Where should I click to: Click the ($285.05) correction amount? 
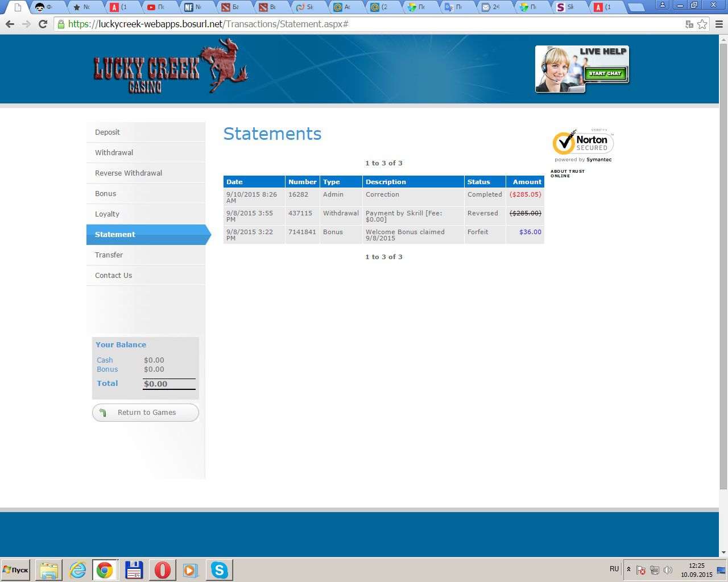point(526,194)
